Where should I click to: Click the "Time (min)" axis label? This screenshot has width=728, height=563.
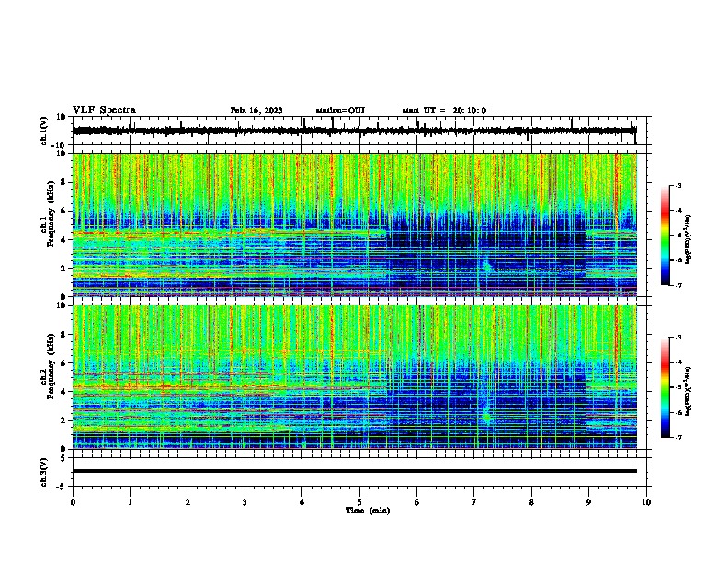click(368, 511)
